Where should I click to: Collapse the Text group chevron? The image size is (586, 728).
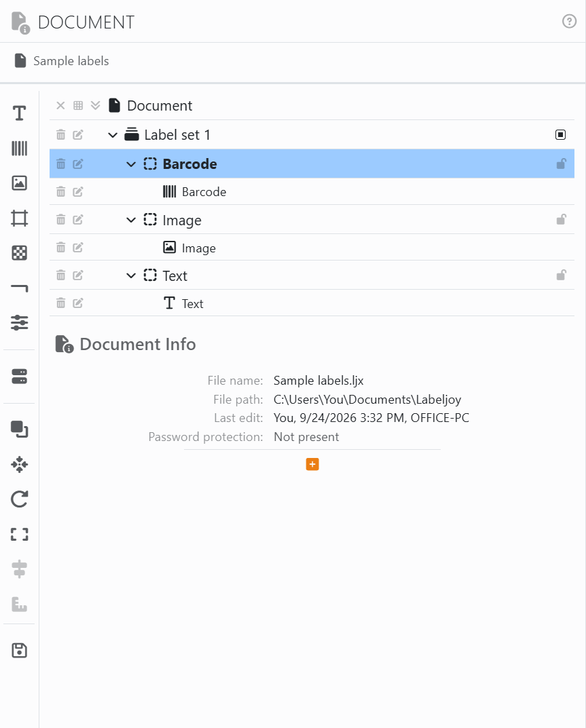click(x=131, y=275)
